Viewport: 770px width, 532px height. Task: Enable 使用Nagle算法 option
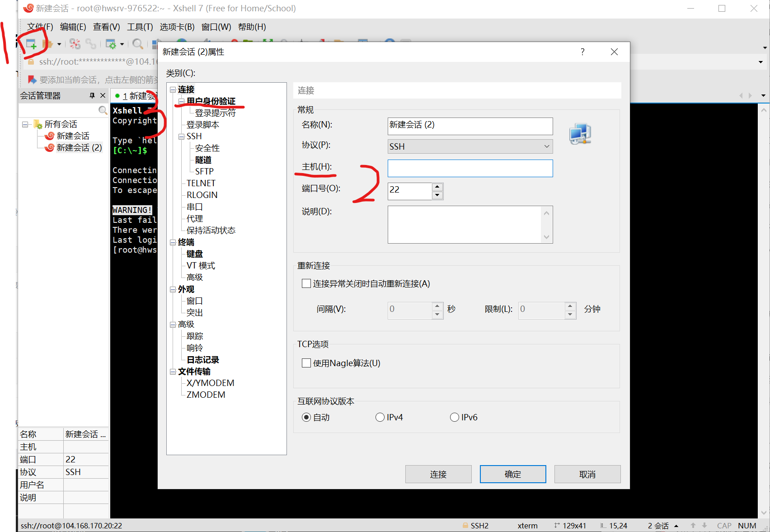[x=306, y=363]
